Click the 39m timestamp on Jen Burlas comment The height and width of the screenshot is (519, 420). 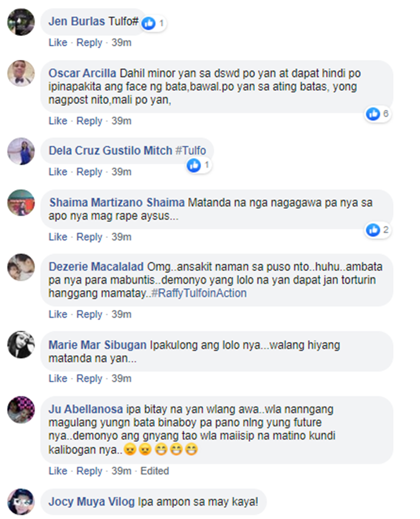tap(121, 43)
